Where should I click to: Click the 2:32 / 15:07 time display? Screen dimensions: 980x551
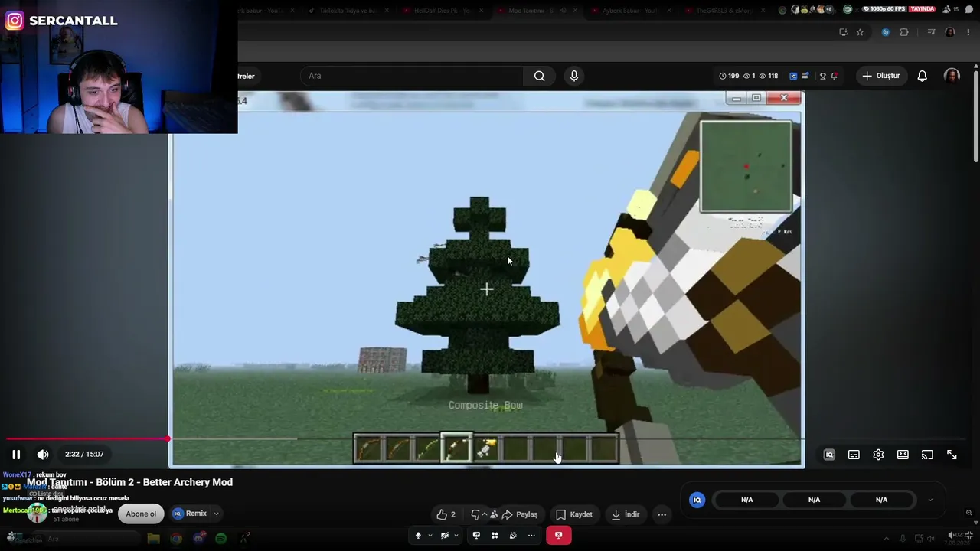[x=84, y=454]
